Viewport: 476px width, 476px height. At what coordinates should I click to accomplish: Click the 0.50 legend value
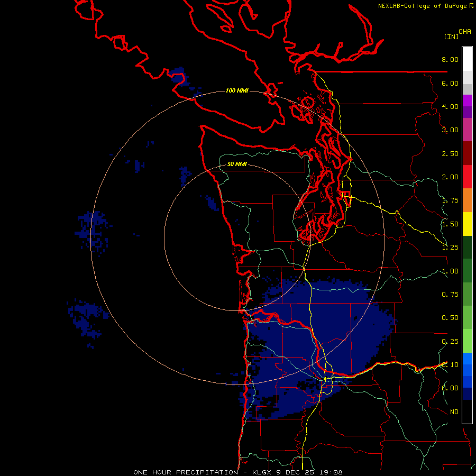pos(450,318)
